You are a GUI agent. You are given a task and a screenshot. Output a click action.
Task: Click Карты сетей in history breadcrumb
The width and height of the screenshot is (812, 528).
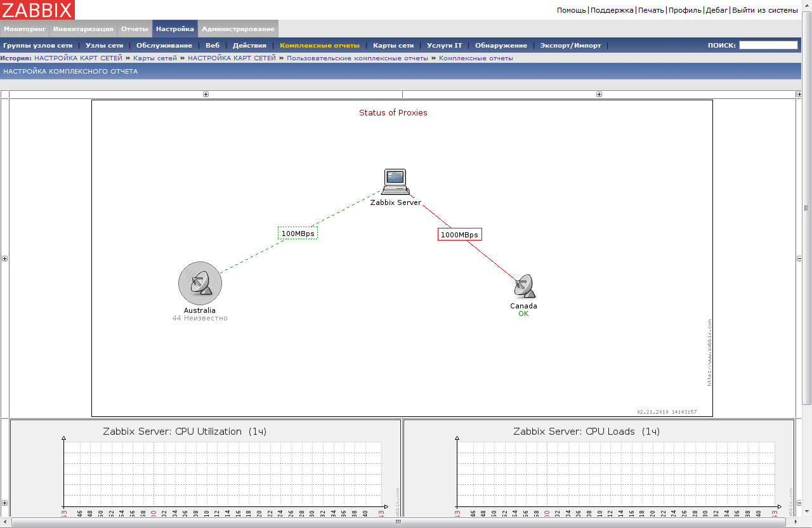(x=155, y=58)
